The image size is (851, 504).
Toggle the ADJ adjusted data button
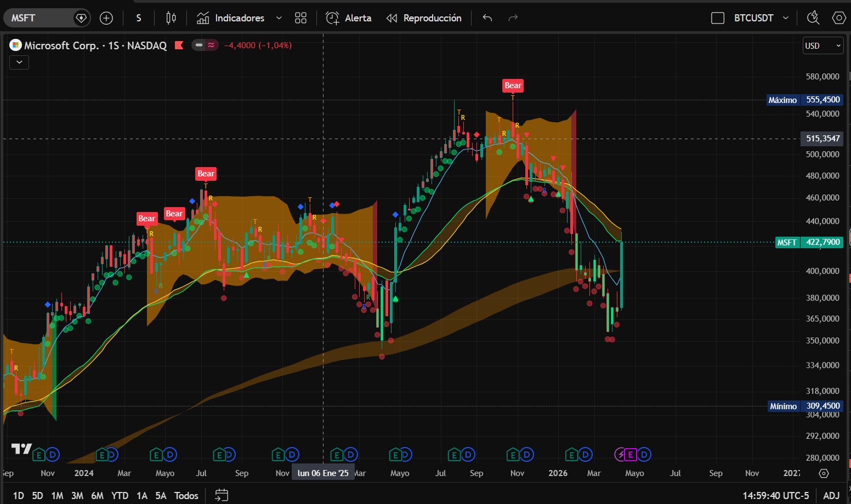tap(831, 495)
